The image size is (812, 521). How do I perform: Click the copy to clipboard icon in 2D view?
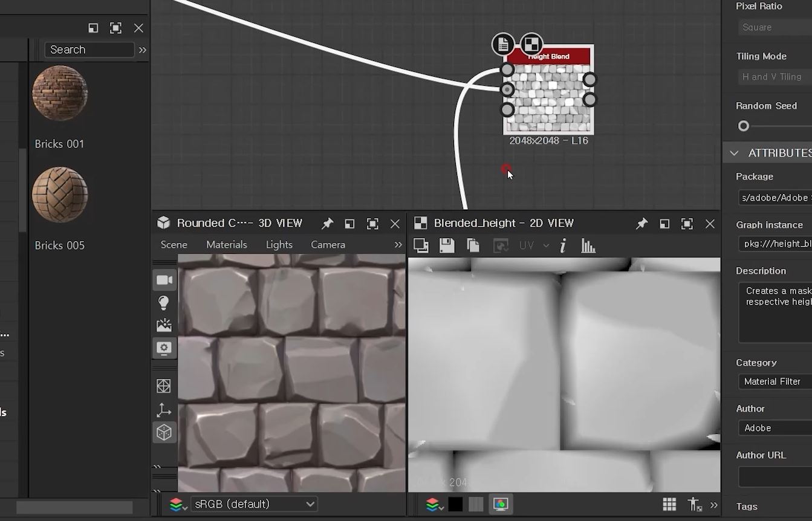click(x=473, y=245)
